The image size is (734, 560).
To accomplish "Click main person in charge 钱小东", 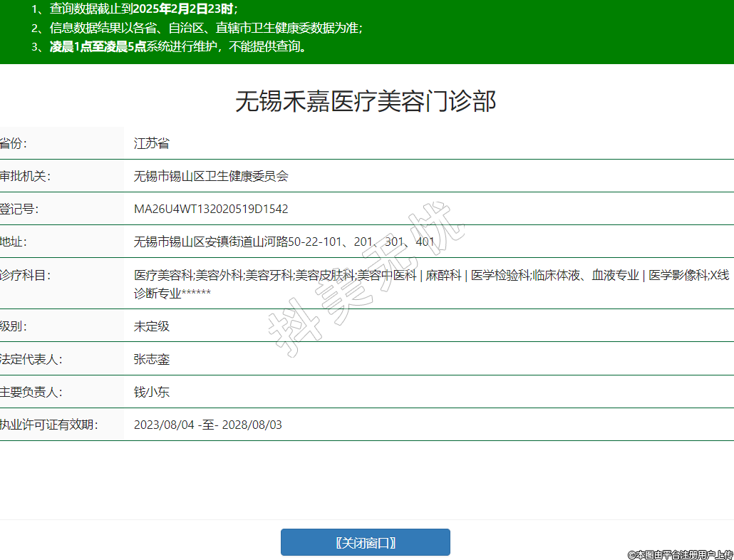I will click(x=152, y=392).
